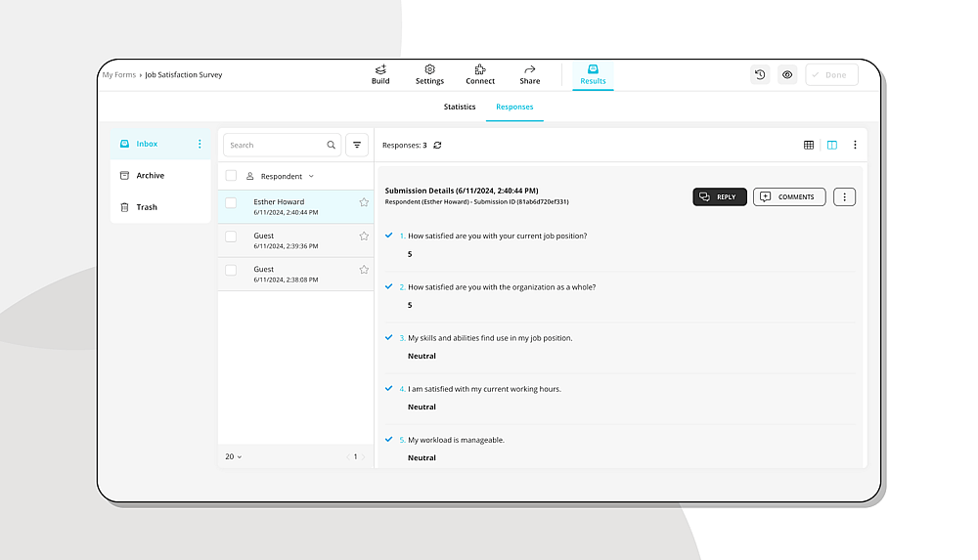Viewport: 978px width, 560px height.
Task: Open the responses toolbar three-dot menu
Action: point(855,145)
